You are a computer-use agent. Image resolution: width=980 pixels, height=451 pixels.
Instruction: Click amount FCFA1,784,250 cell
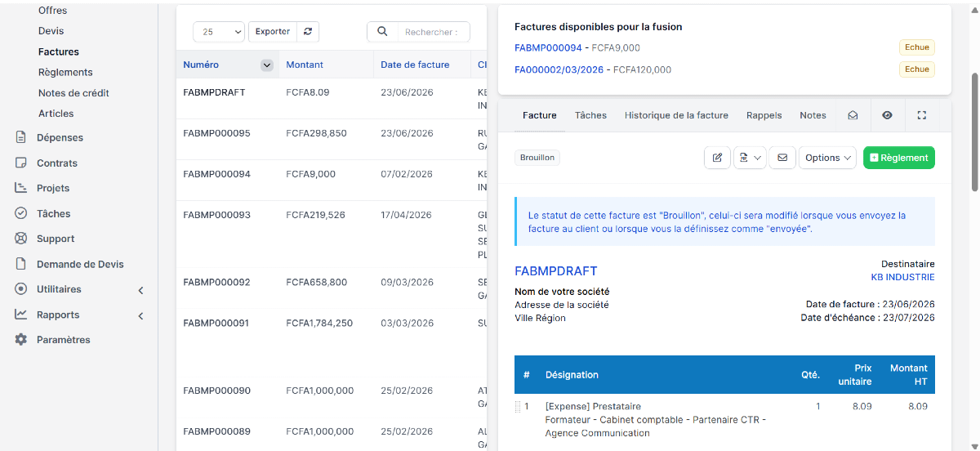point(319,323)
